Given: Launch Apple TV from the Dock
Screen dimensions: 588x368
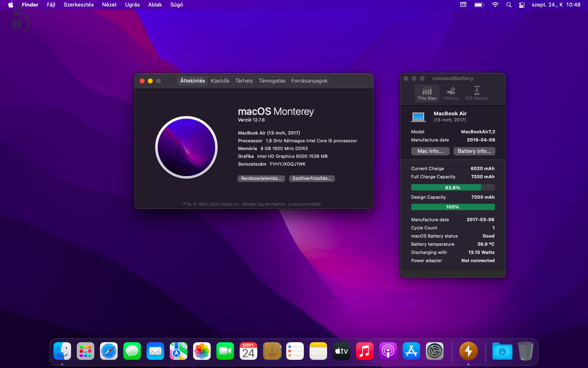Looking at the screenshot, I should tap(341, 351).
